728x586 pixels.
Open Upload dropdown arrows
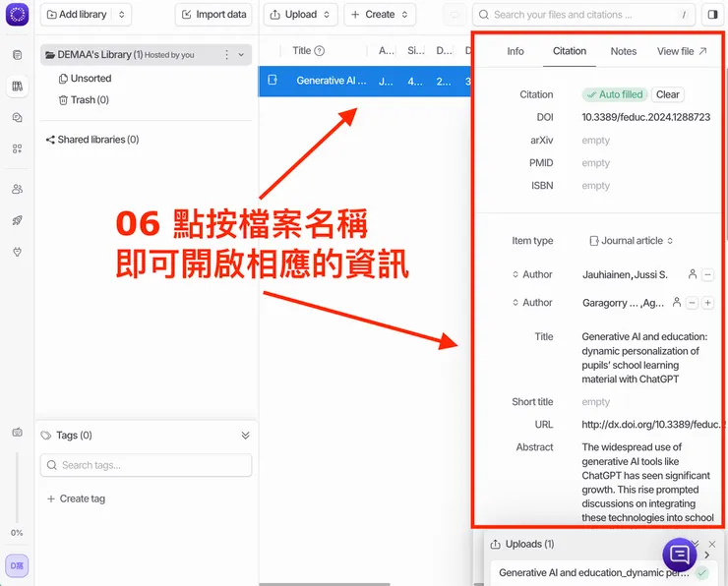pos(327,15)
